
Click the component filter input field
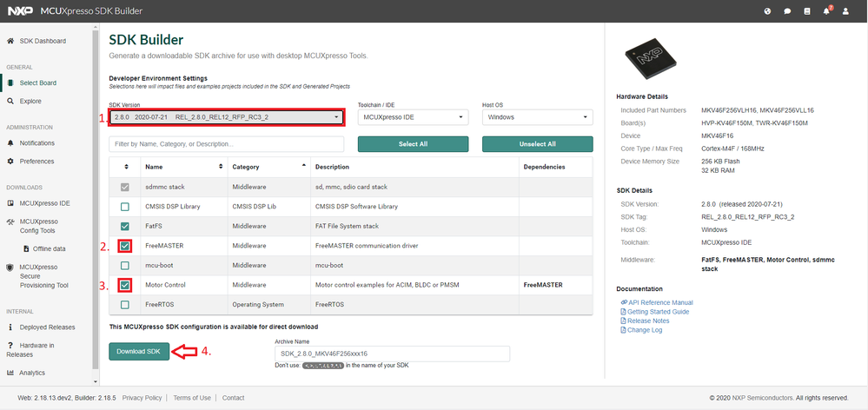click(227, 144)
